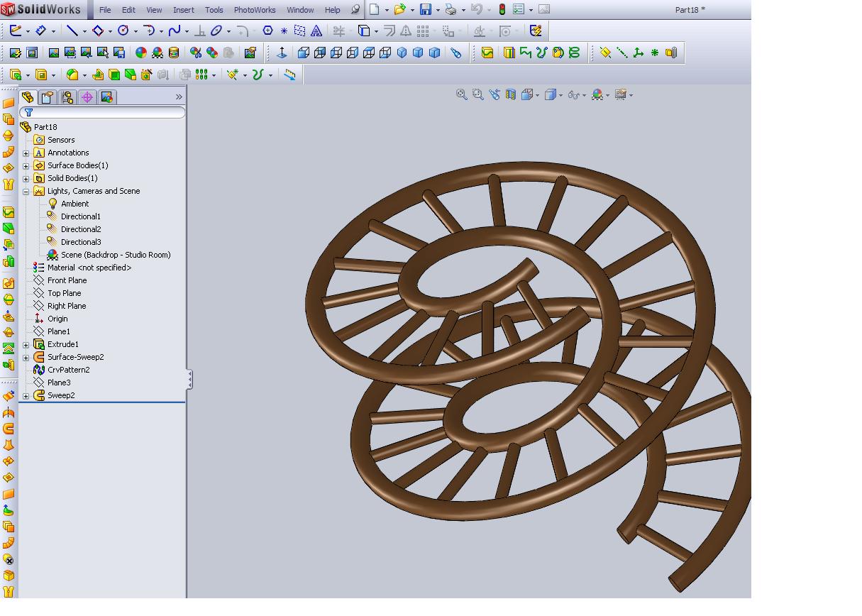The height and width of the screenshot is (616, 862).
Task: Select the Point sketch tool
Action: point(284,31)
